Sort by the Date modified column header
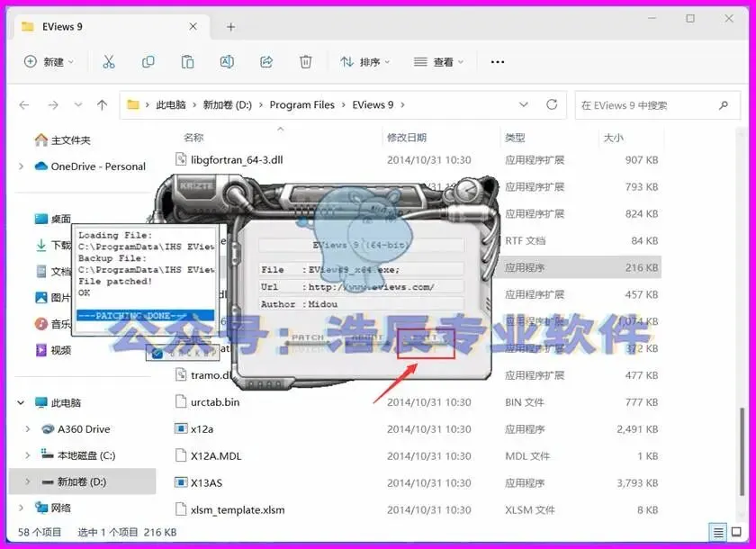The width and height of the screenshot is (756, 549). [407, 138]
